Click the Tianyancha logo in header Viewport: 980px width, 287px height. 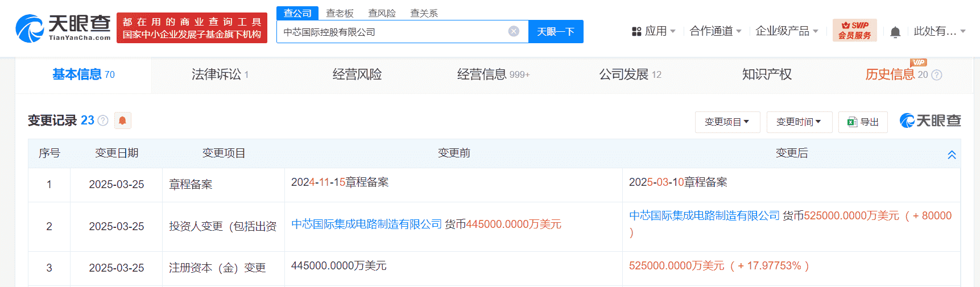[x=63, y=28]
